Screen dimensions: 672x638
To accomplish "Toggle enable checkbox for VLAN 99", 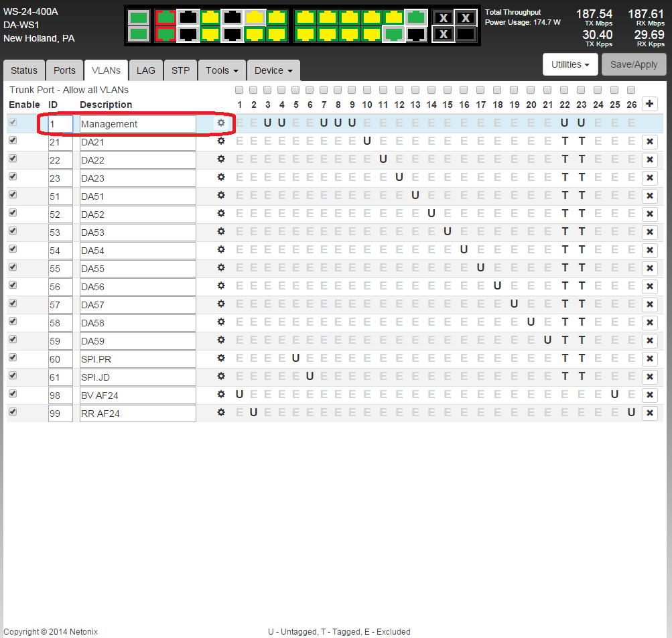I will click(13, 411).
